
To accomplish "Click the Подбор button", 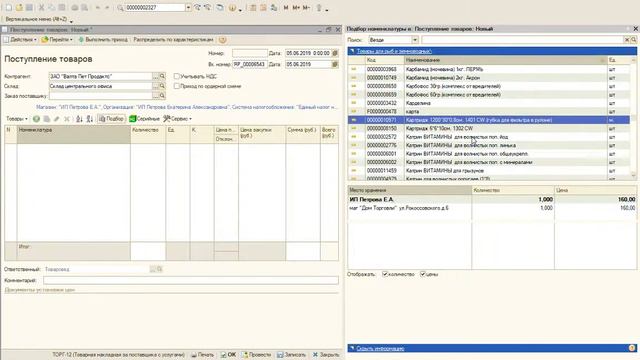I will pos(111,119).
